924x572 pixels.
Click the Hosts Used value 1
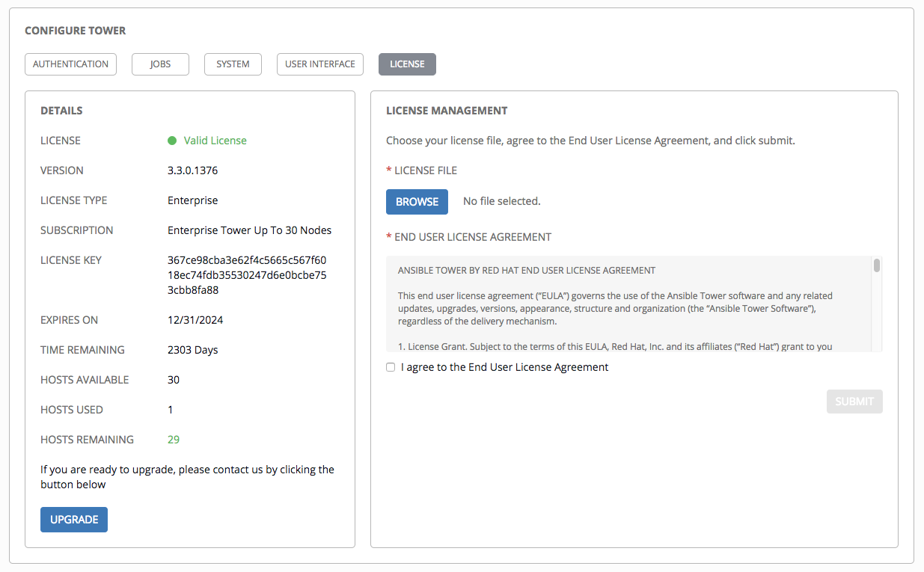[x=171, y=410]
